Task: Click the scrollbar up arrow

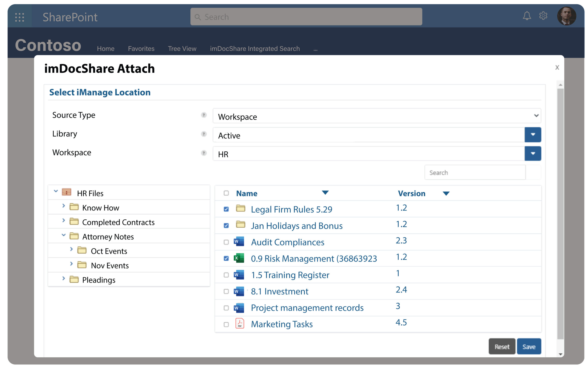Action: coord(560,85)
